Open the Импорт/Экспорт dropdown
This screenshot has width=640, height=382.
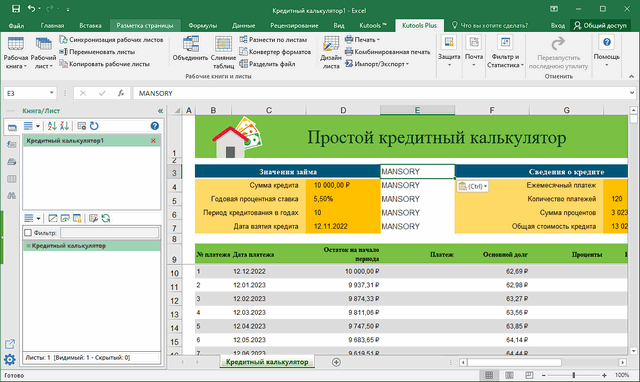click(x=377, y=64)
